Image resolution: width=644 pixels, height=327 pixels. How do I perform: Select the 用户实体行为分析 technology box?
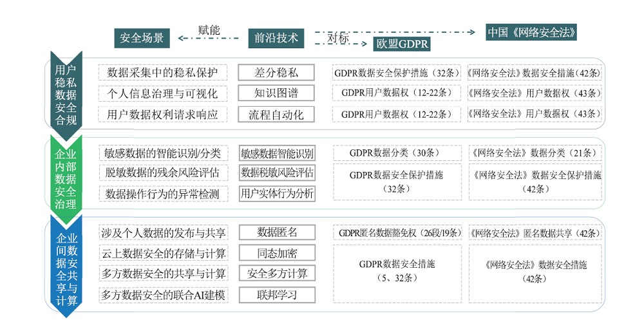(x=277, y=193)
